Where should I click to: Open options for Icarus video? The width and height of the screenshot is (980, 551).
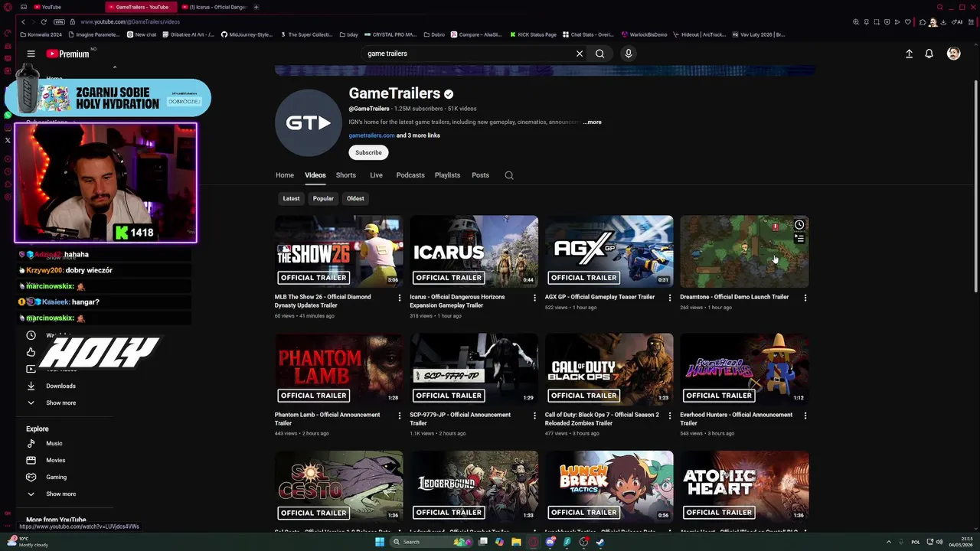tap(534, 298)
